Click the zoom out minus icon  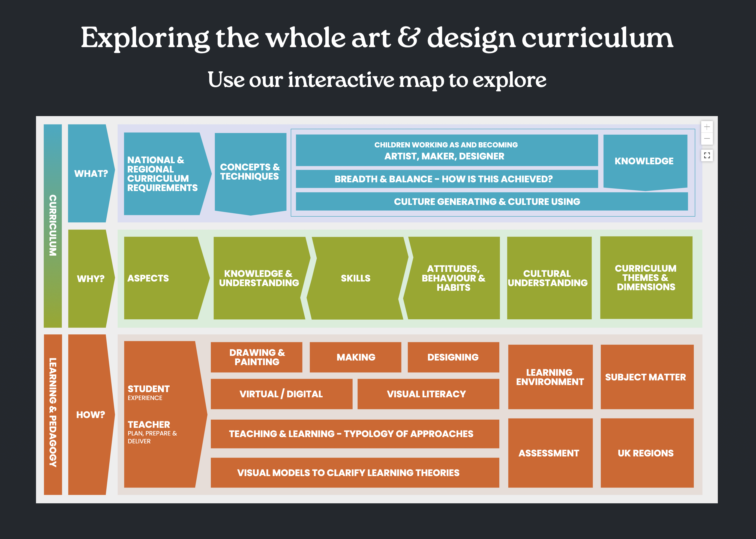(x=707, y=139)
